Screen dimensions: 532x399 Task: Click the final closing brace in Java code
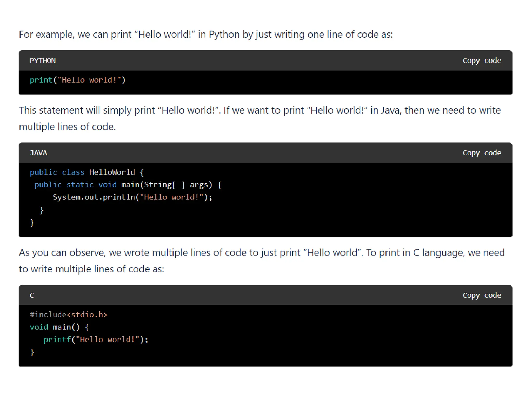tap(32, 222)
